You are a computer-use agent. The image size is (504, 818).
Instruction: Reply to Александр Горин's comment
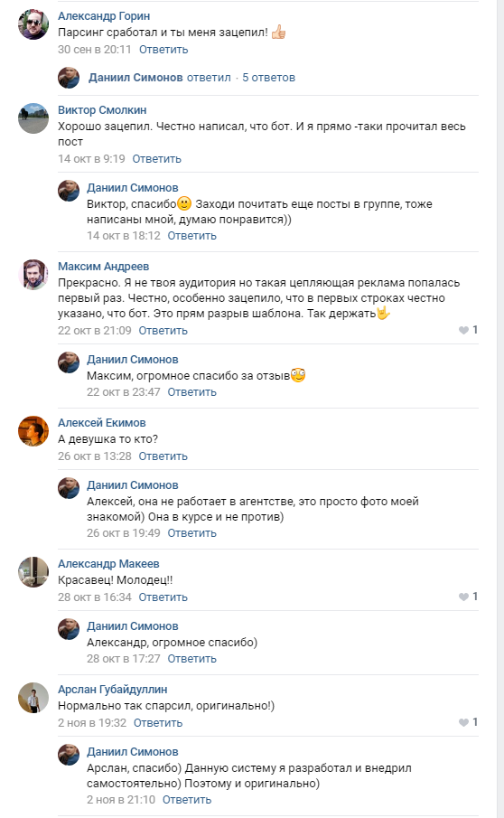click(163, 50)
